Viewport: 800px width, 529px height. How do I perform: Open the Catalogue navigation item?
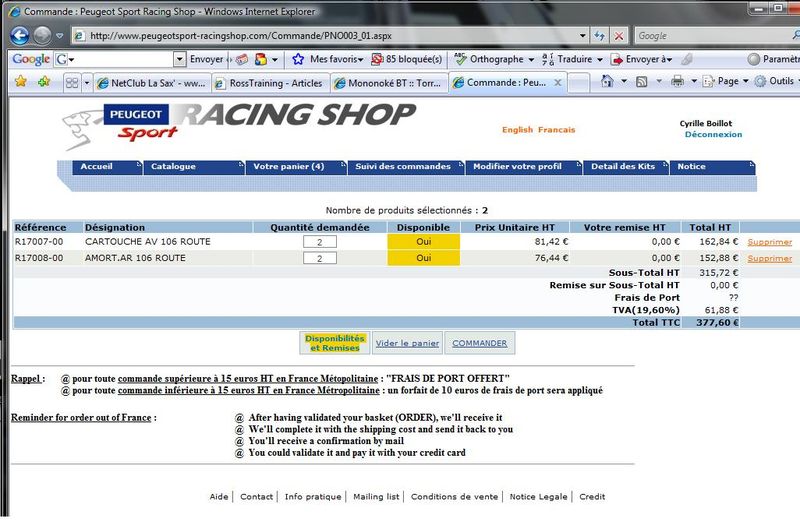point(194,167)
